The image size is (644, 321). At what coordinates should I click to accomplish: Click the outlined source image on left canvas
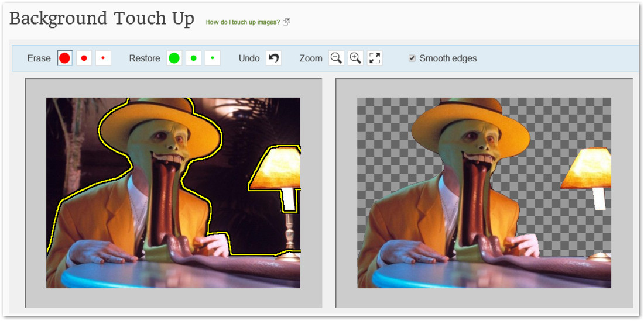(x=173, y=193)
